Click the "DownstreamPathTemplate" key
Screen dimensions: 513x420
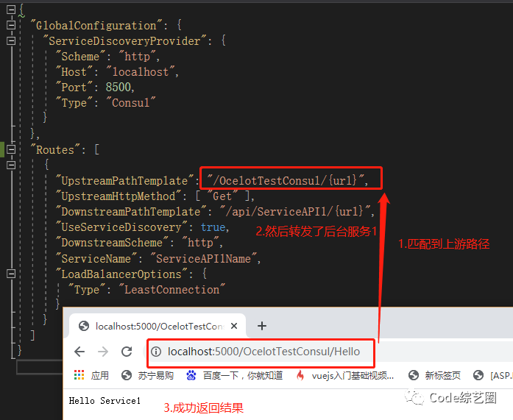[131, 211]
